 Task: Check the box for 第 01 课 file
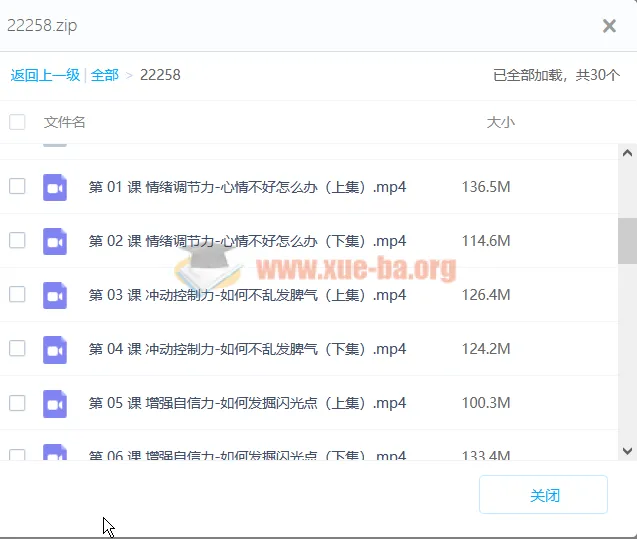17,186
